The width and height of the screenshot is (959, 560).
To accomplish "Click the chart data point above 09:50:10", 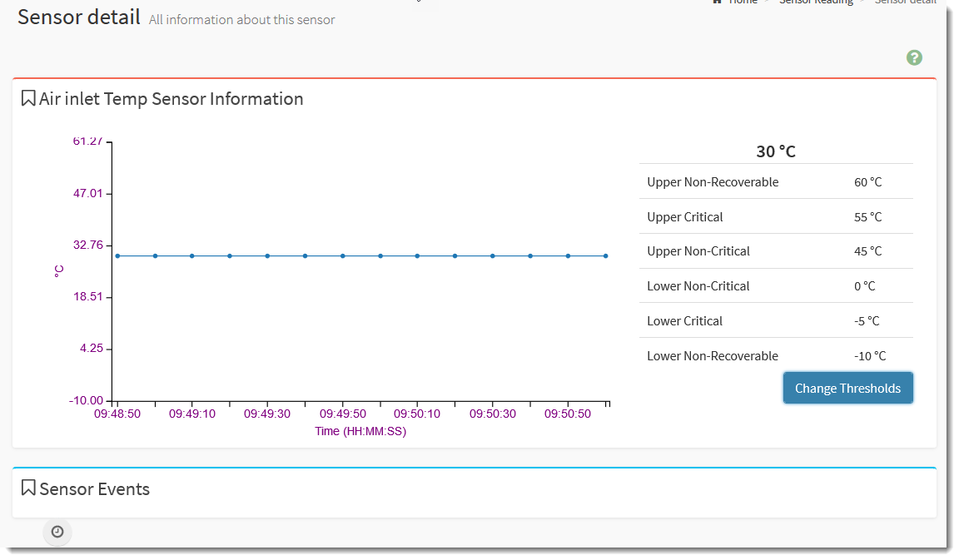I will point(417,256).
